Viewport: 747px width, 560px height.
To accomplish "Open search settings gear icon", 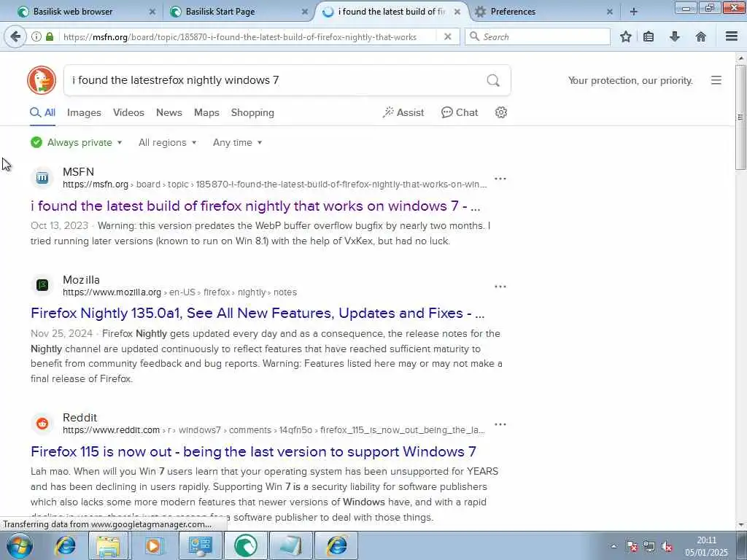I will (x=500, y=112).
